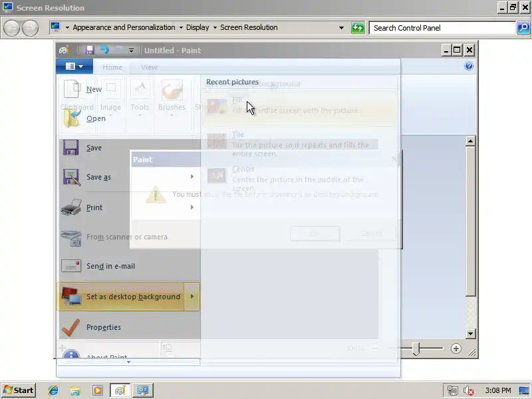Image resolution: width=532 pixels, height=399 pixels.
Task: Click the desktop background monitors icon
Action: (71, 296)
